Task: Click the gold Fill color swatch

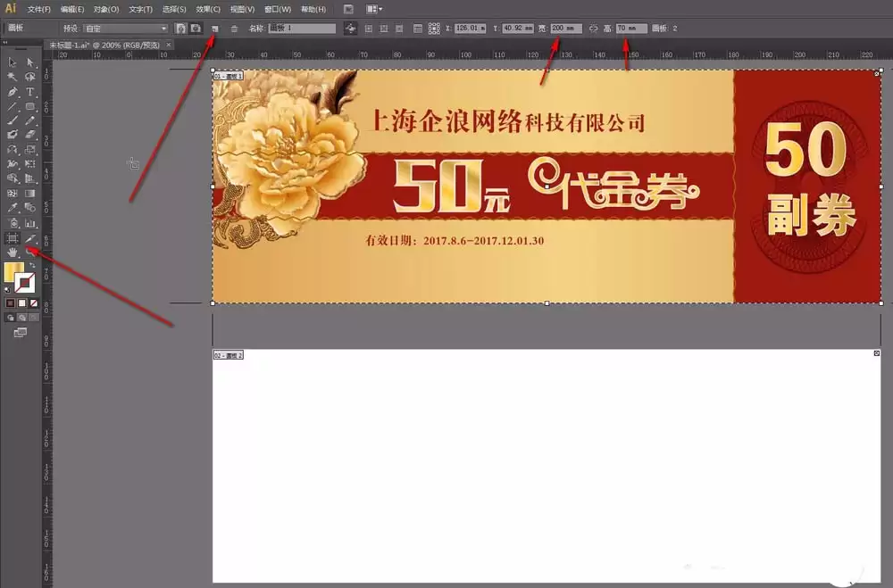Action: point(13,271)
